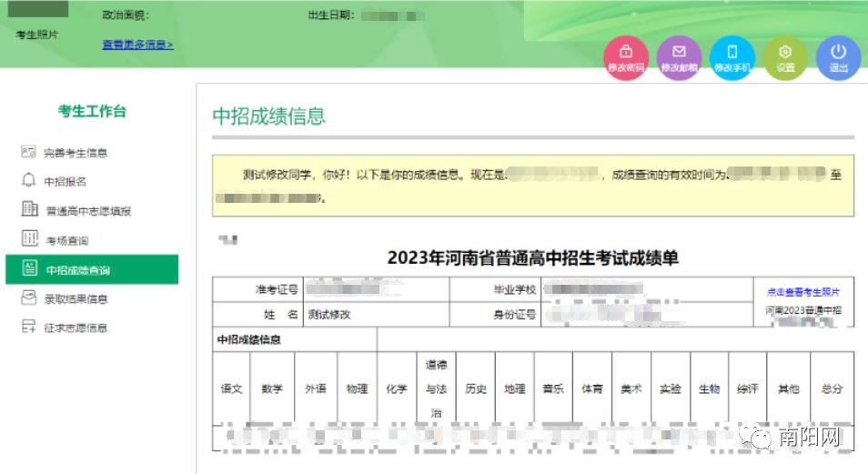Click the 中招报名 bell icon
868x474 pixels.
tap(29, 180)
